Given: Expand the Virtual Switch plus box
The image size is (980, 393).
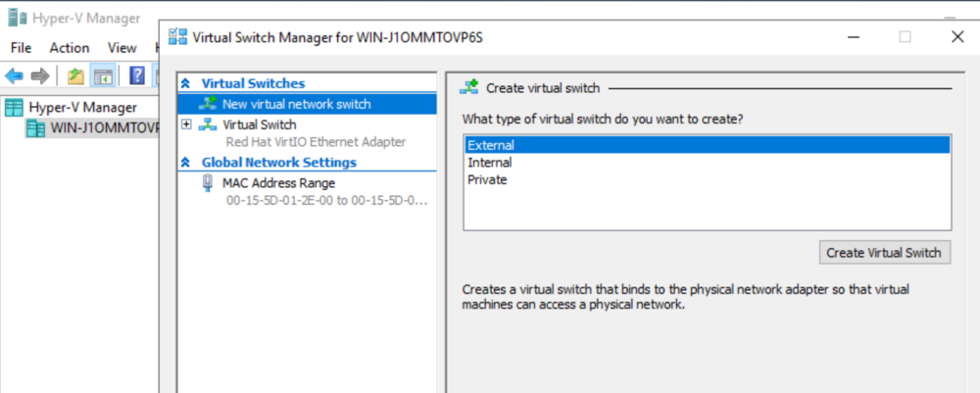Looking at the screenshot, I should tap(185, 124).
